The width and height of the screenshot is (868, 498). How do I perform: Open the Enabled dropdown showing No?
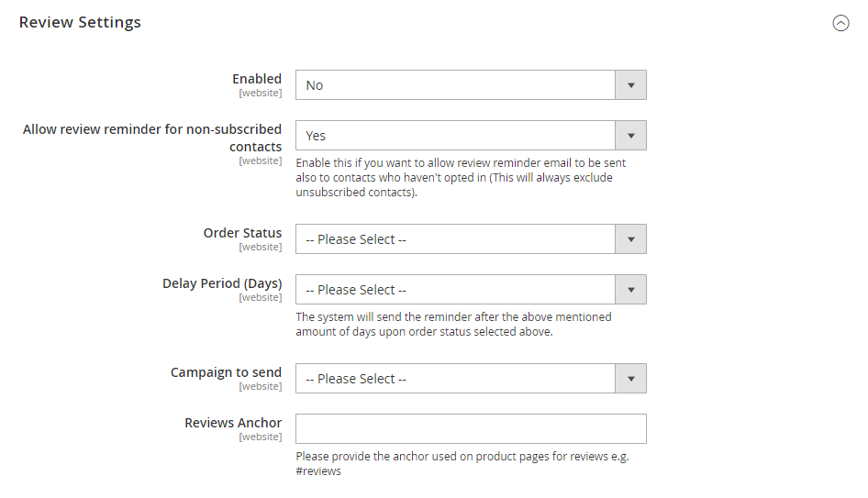tap(471, 84)
